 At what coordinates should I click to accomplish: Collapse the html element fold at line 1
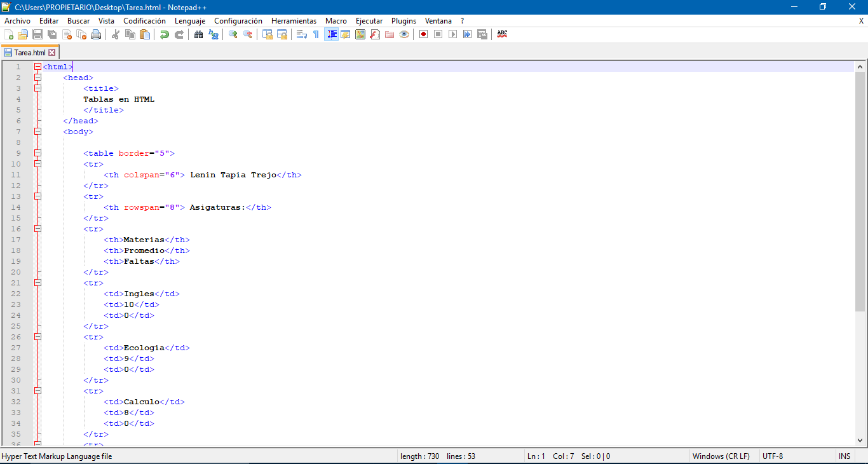point(37,66)
